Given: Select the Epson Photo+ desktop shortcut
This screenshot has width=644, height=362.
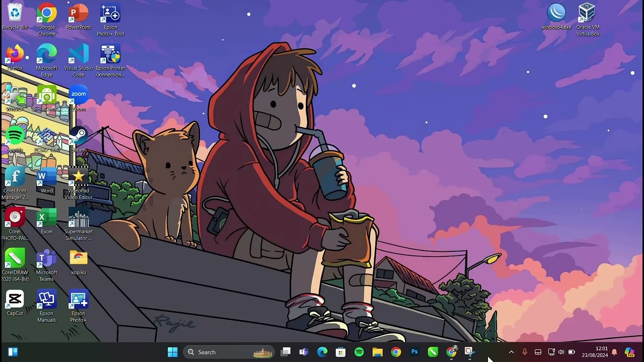Looking at the screenshot, I should tap(78, 306).
